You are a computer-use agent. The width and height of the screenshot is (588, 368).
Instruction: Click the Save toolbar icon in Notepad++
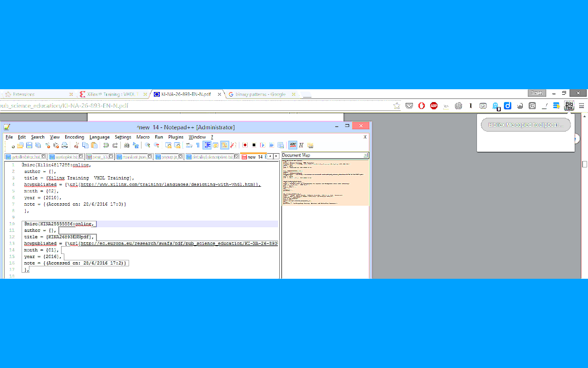(29, 145)
